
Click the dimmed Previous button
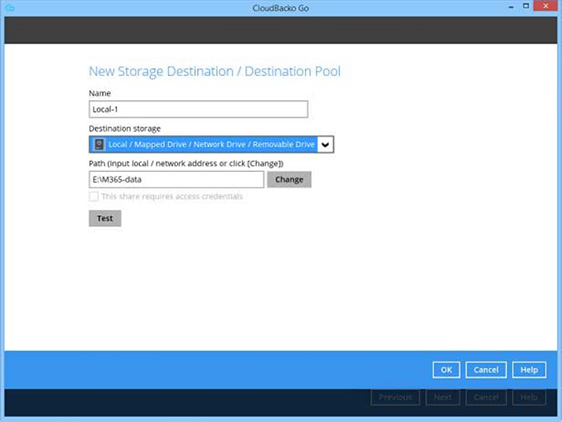395,397
